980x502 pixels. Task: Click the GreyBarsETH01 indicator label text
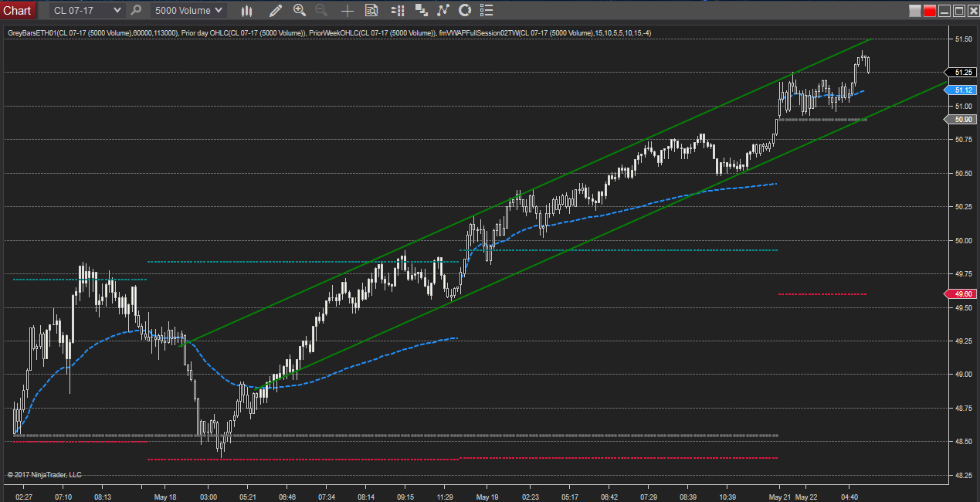[x=93, y=33]
